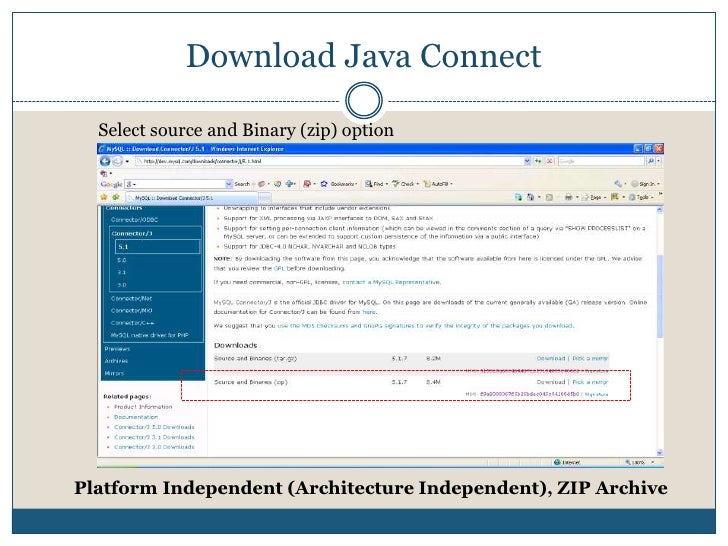Image resolution: width=728 pixels, height=546 pixels.
Task: Click the IE search box field
Action: coord(601,161)
